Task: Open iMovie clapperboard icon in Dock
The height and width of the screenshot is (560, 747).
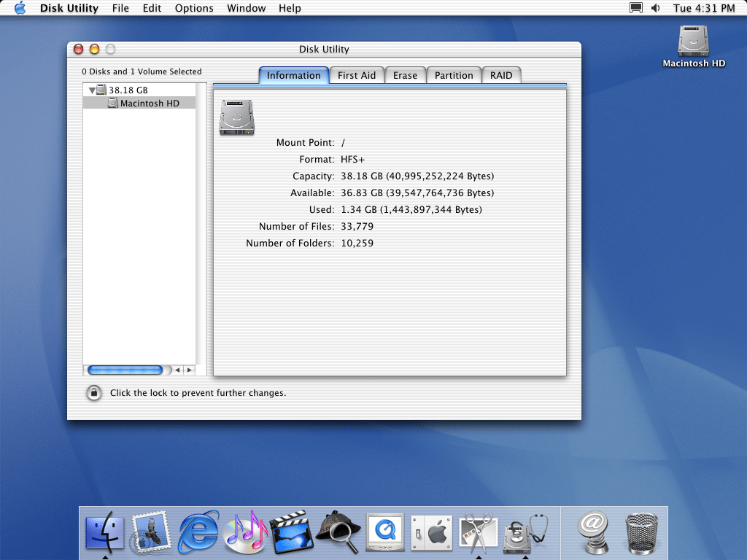Action: (x=291, y=532)
